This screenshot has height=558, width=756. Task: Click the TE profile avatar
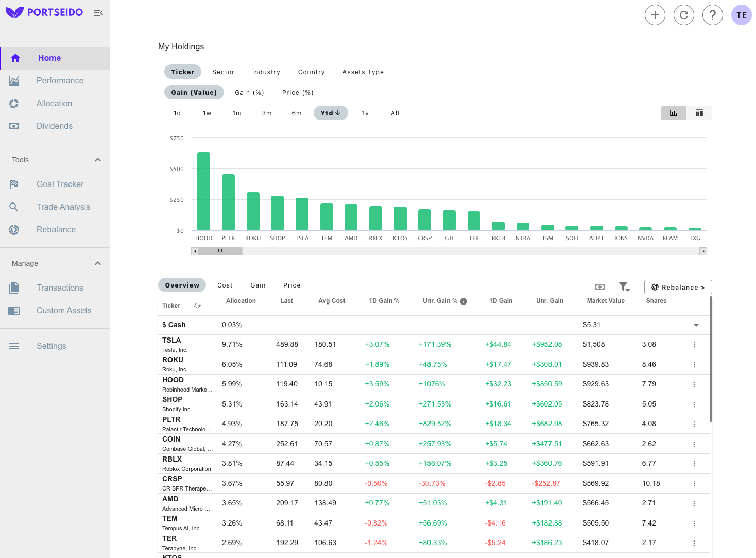click(741, 15)
